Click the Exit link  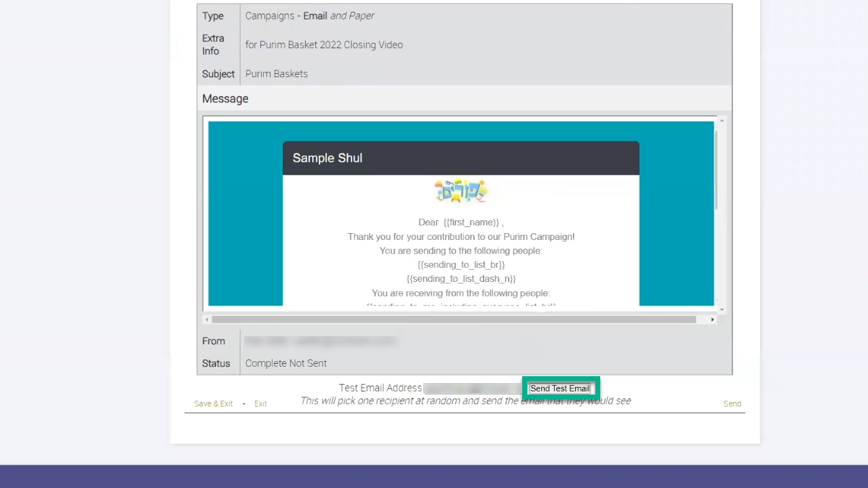point(260,404)
